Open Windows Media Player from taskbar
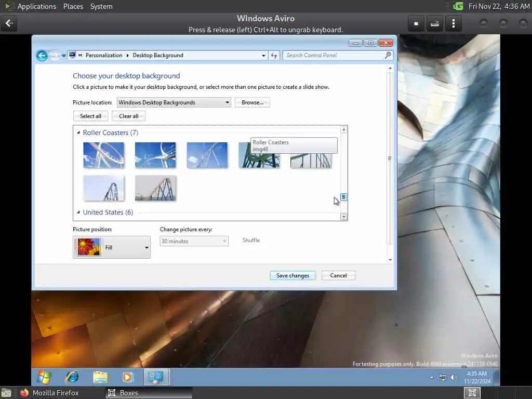532x399 pixels. coord(128,377)
